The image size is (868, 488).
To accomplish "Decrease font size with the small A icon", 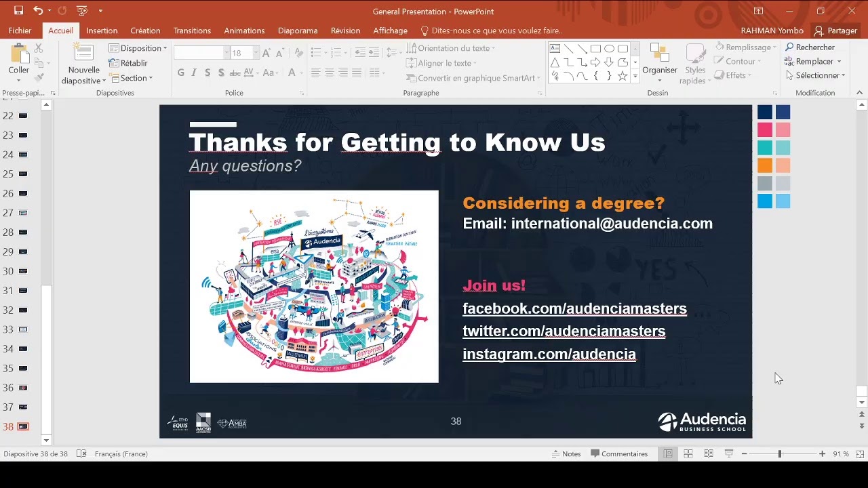I will click(280, 53).
